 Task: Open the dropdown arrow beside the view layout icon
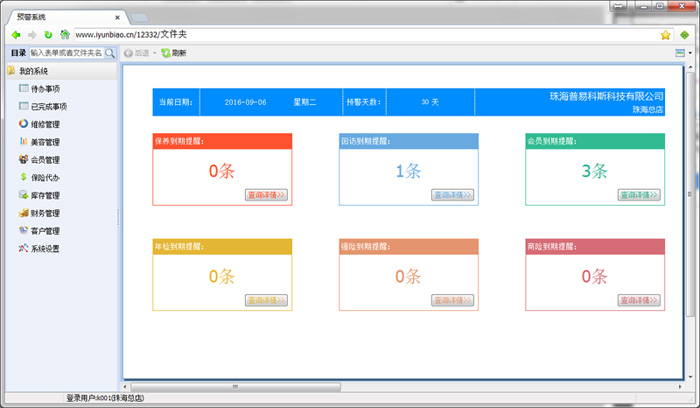click(x=690, y=53)
